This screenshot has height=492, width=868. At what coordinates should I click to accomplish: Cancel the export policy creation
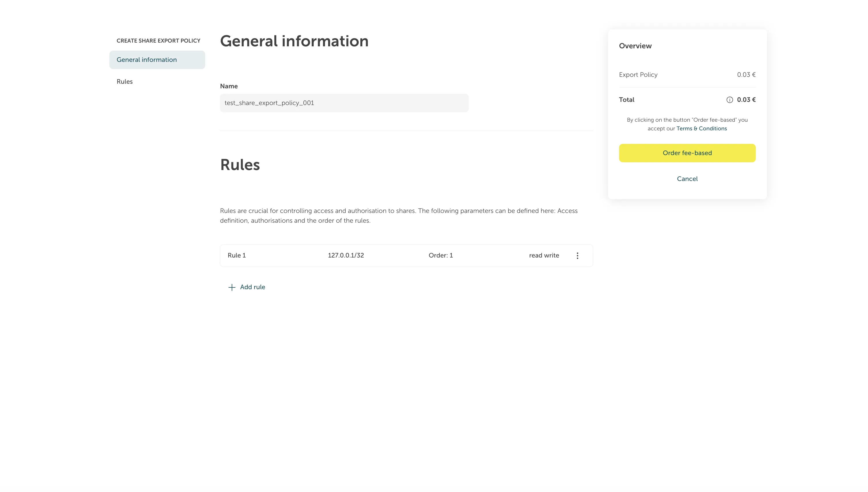click(x=687, y=179)
